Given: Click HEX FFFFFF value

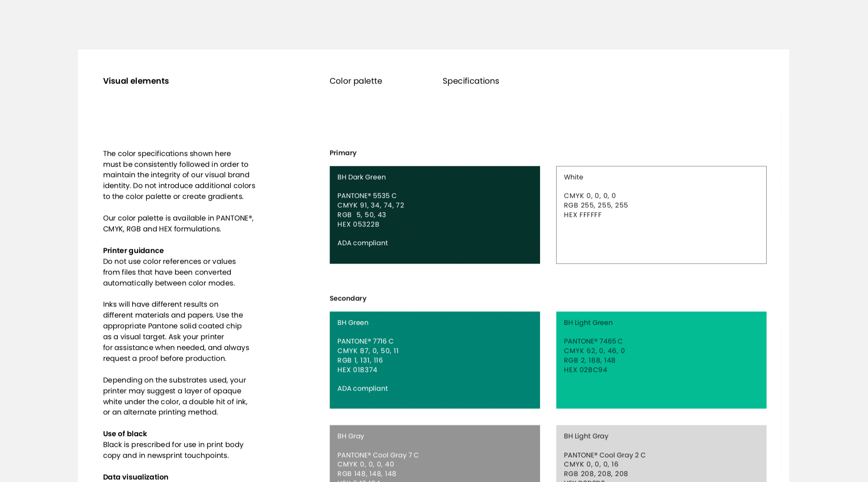Looking at the screenshot, I should pos(583,215).
